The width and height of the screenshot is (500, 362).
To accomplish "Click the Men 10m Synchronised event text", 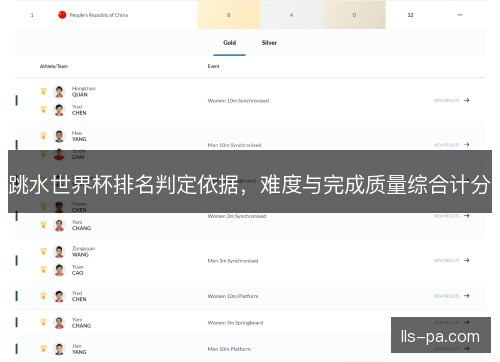I will point(234,145).
